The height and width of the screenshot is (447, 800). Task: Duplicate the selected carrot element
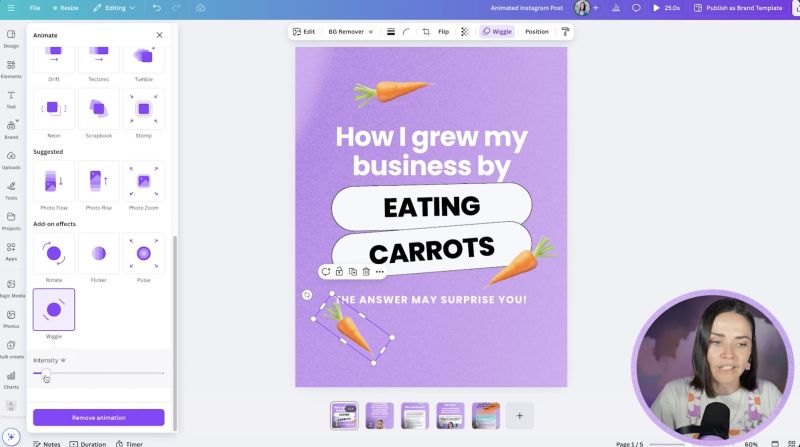point(353,271)
